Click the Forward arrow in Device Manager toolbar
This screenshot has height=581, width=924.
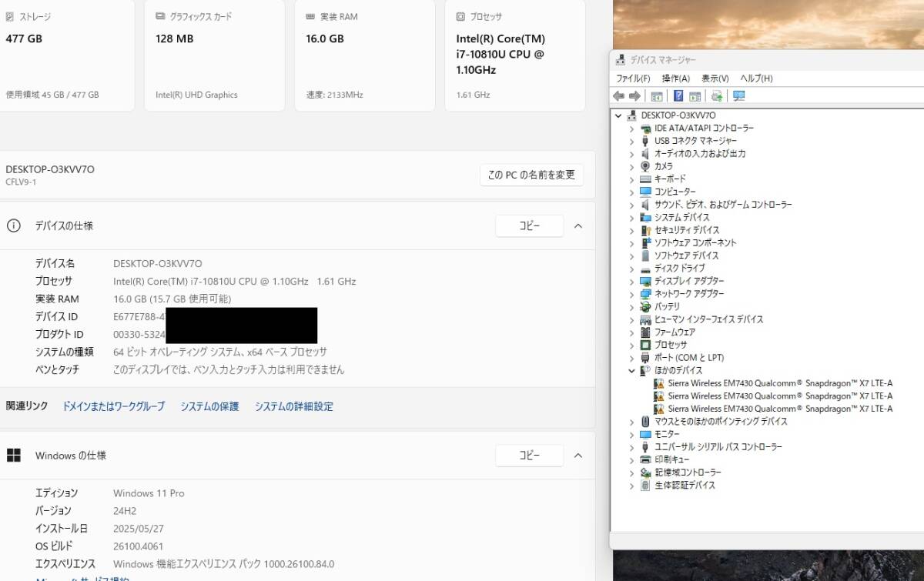[634, 96]
